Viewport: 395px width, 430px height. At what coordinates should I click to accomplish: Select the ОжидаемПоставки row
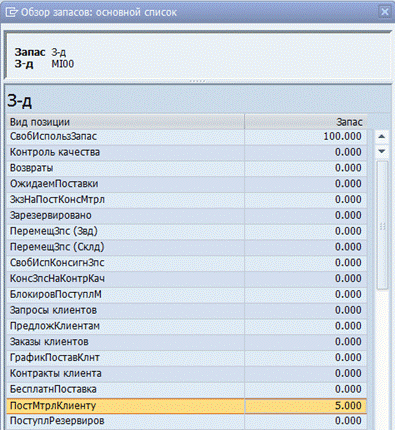point(187,184)
